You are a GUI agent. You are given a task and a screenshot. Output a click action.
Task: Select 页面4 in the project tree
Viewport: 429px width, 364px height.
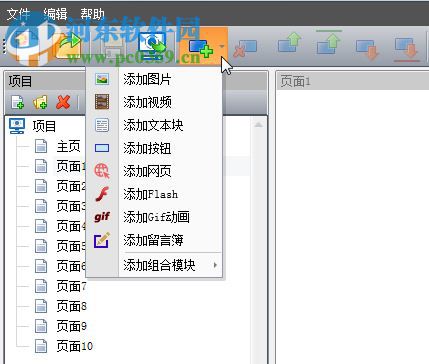click(x=71, y=226)
